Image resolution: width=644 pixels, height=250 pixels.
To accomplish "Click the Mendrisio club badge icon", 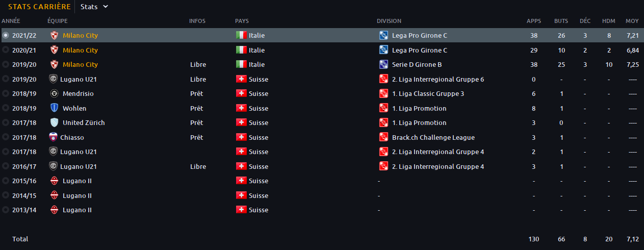I will click(x=54, y=94).
